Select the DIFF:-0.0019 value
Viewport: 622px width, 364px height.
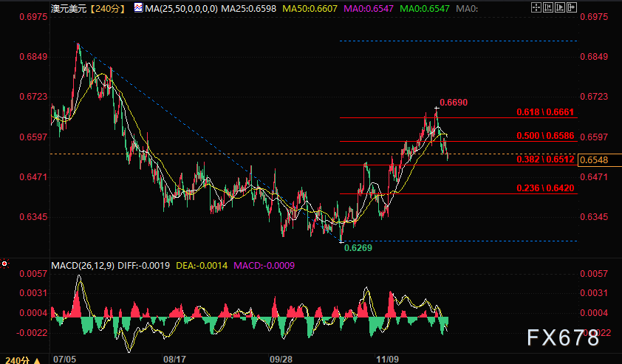[143, 265]
